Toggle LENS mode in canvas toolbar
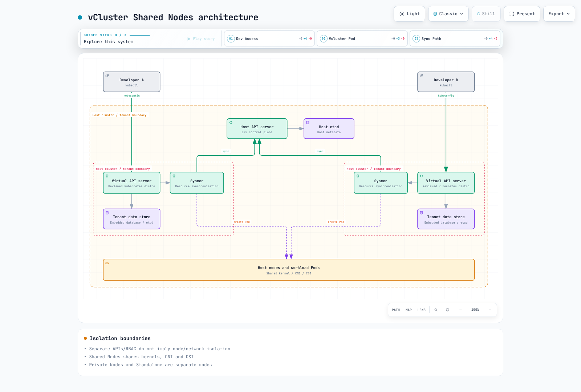Screen dimensions: 581x392 [x=421, y=310]
